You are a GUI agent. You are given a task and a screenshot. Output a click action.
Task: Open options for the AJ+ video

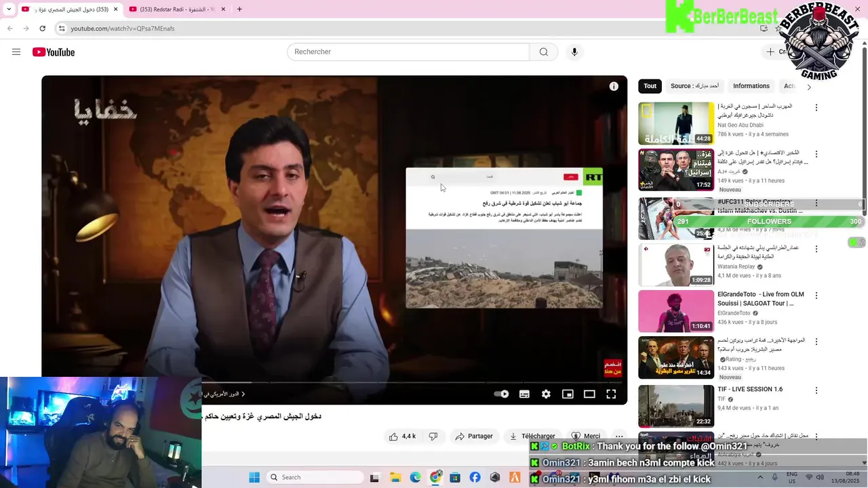click(x=816, y=154)
